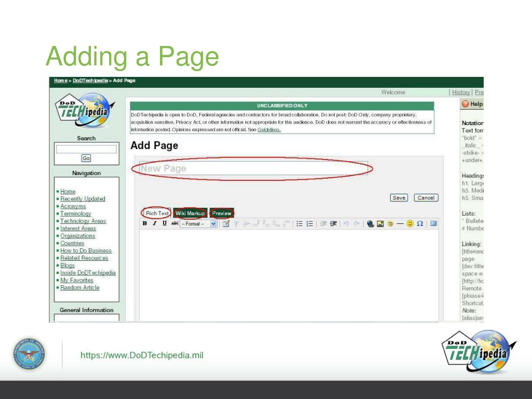The image size is (532, 399).
Task: Open the Format style dropdown
Action: point(198,224)
